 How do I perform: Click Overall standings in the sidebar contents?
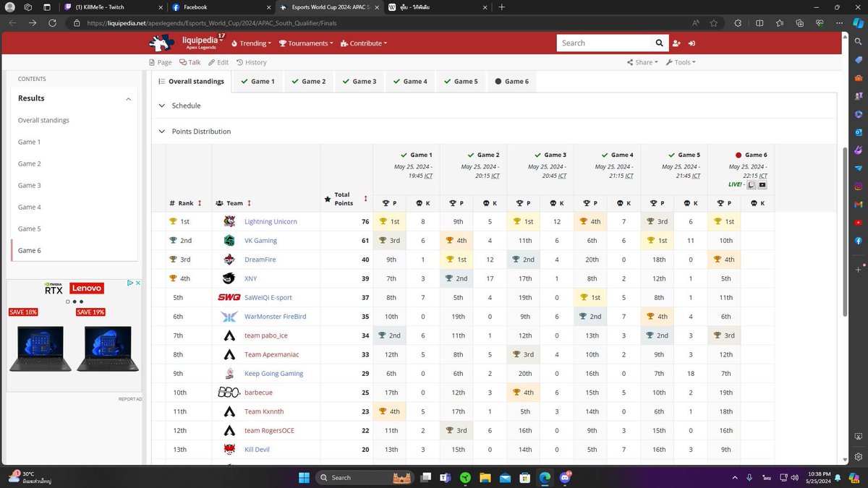[x=43, y=120]
